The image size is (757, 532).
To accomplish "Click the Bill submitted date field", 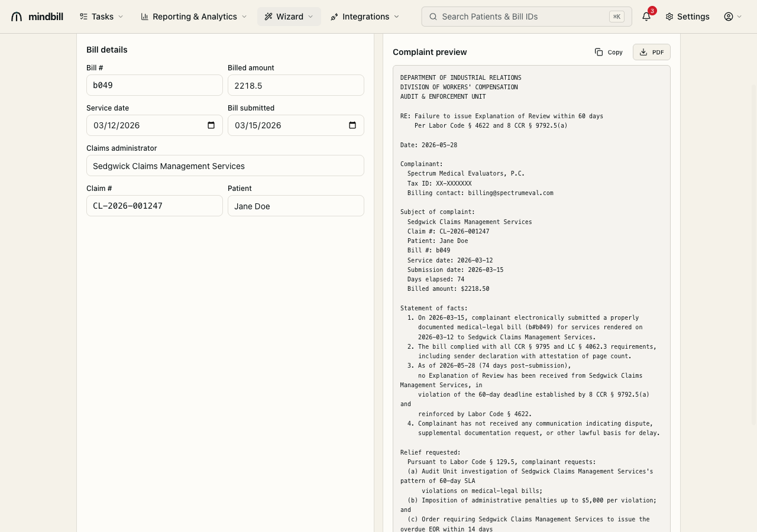I will tap(296, 125).
